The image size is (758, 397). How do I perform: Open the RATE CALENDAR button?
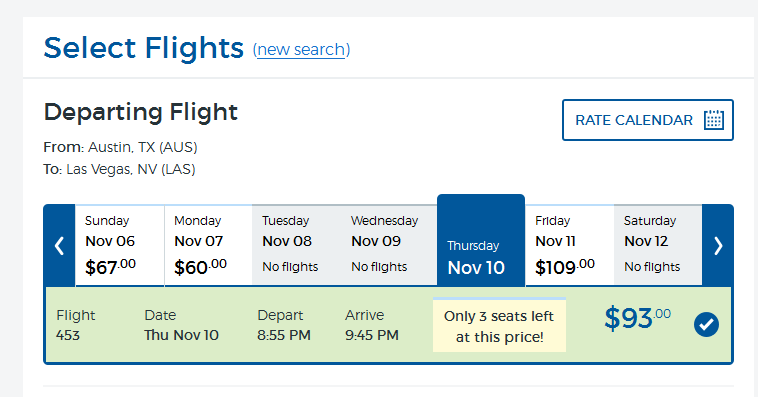648,120
